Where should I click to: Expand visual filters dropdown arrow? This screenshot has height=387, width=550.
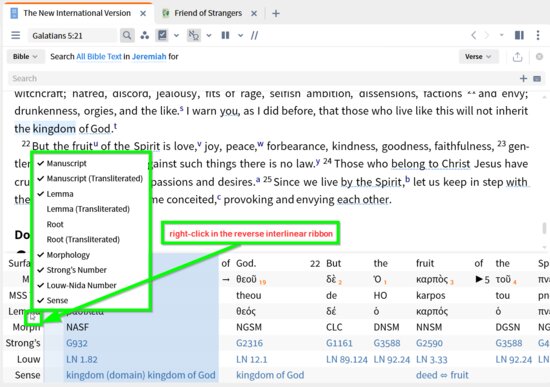pyautogui.click(x=176, y=35)
